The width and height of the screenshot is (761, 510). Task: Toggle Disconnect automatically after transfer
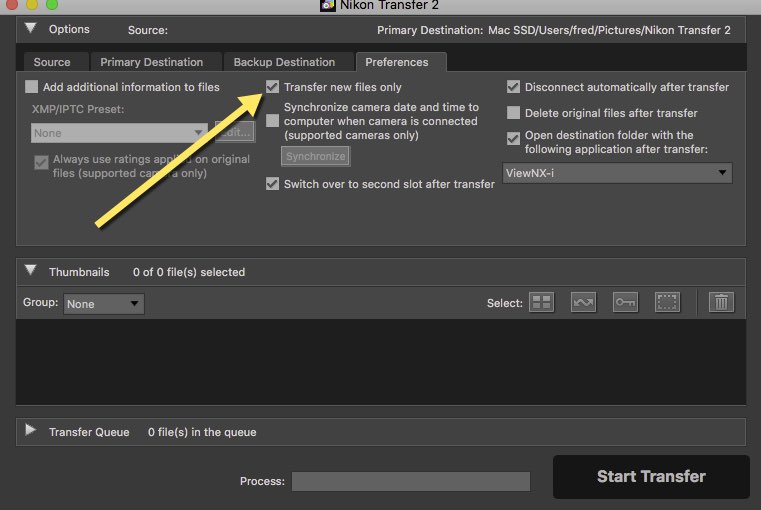pyautogui.click(x=514, y=87)
